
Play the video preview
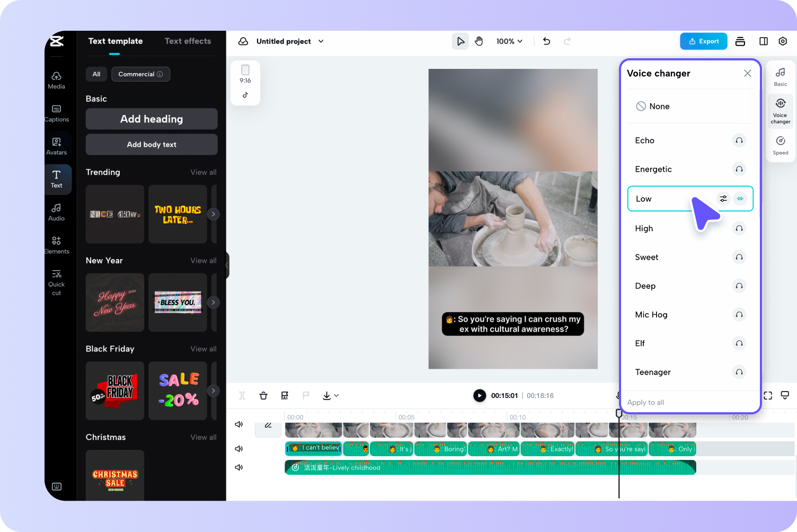[x=480, y=395]
